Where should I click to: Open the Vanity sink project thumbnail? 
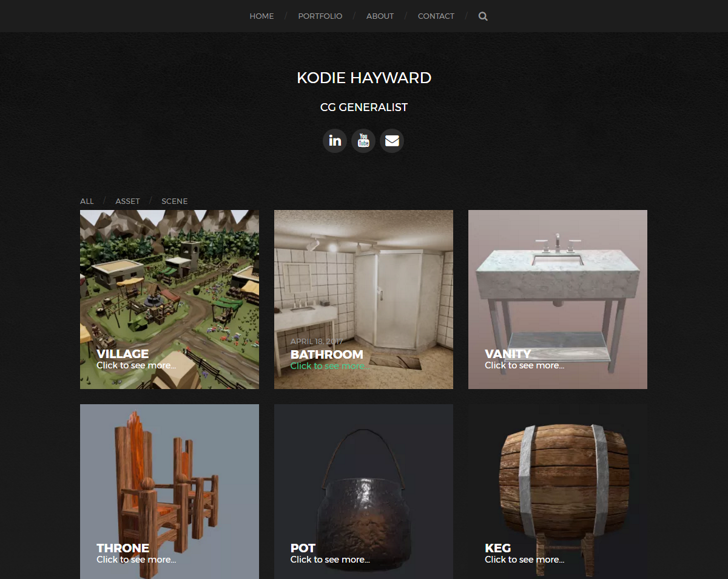(x=558, y=299)
